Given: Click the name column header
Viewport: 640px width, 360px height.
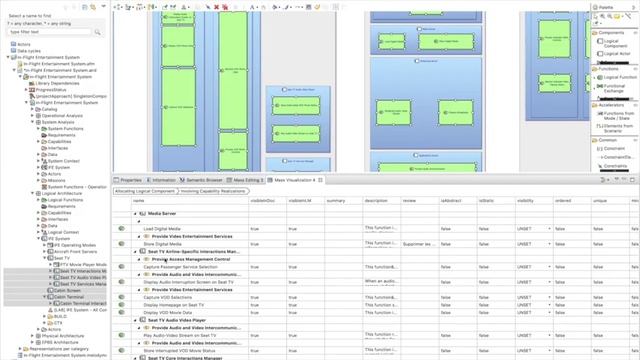Looking at the screenshot, I should [190, 200].
